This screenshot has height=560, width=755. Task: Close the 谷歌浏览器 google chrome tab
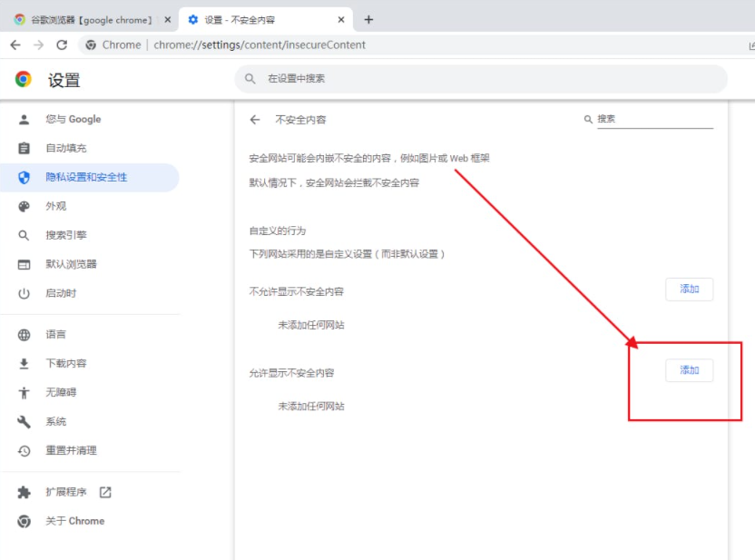pos(168,20)
